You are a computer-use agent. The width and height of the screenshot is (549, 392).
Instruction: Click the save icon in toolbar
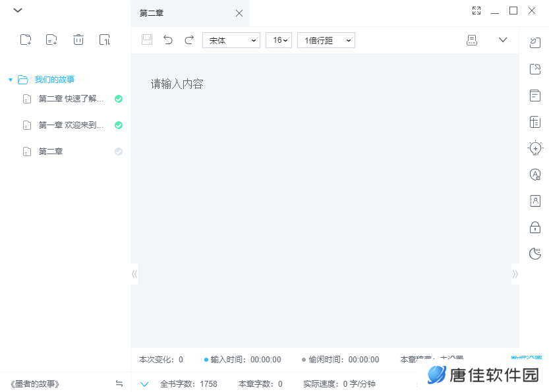coord(147,40)
